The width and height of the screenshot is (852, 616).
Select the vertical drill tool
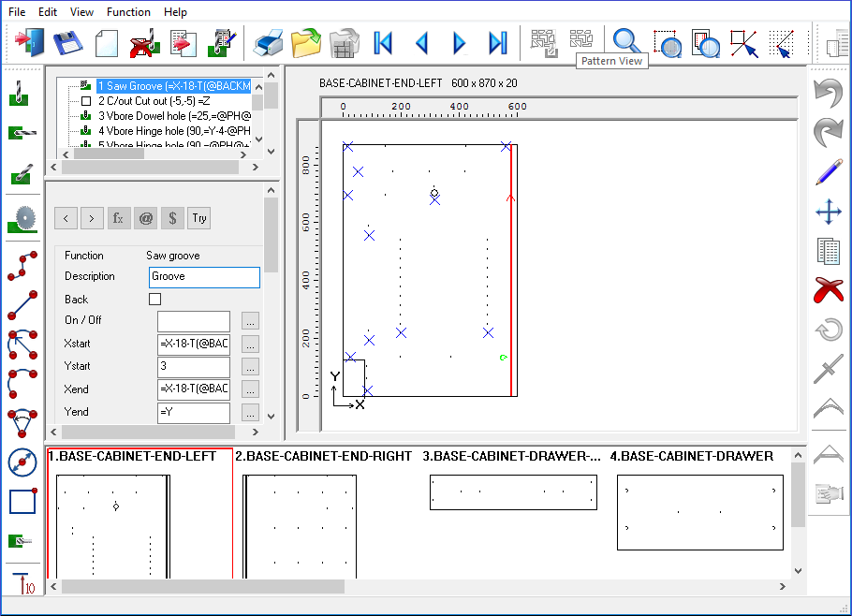tap(19, 94)
